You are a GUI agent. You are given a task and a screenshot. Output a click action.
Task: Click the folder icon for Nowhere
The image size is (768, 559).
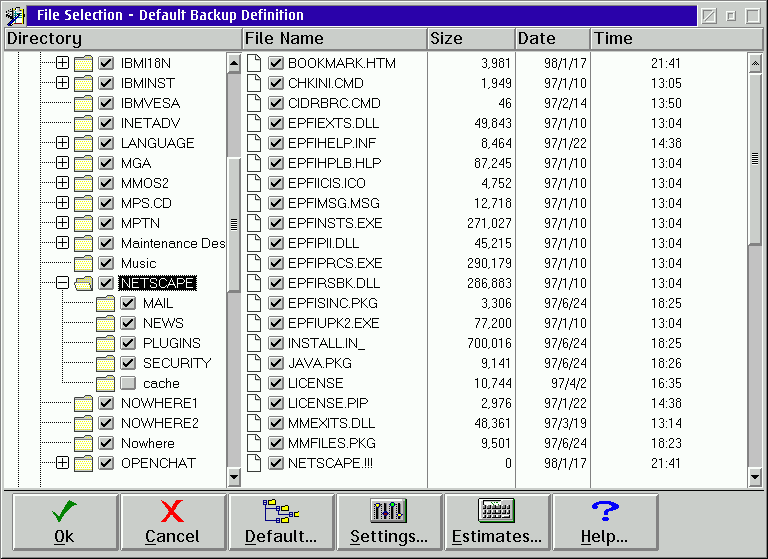click(83, 443)
